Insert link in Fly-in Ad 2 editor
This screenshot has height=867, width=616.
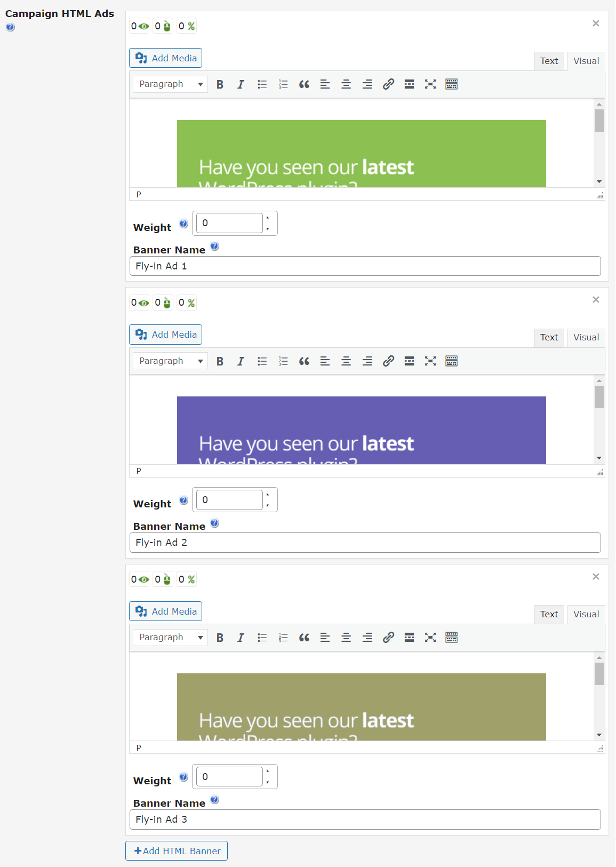[x=388, y=361]
